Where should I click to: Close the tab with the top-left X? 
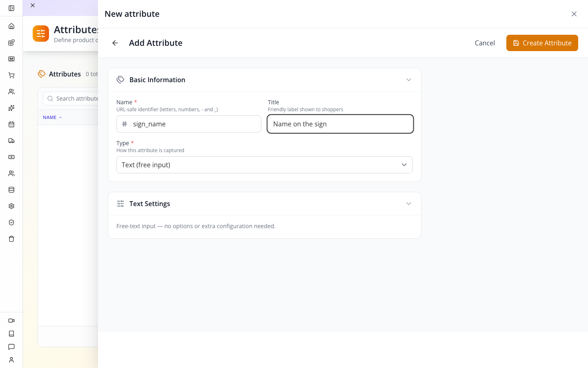coord(33,5)
